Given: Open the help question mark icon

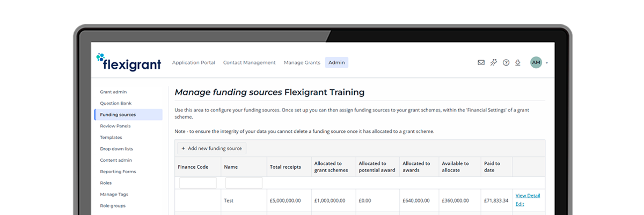Looking at the screenshot, I should click(506, 62).
